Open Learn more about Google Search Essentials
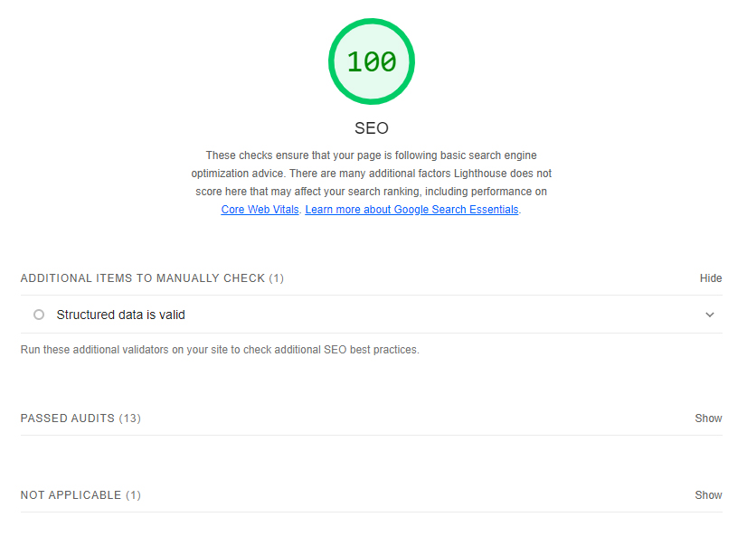The height and width of the screenshot is (536, 756). (x=411, y=210)
